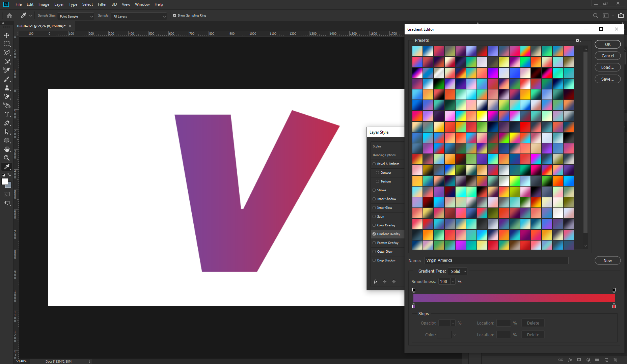
Task: Open the Sample Size dropdown
Action: 76,16
